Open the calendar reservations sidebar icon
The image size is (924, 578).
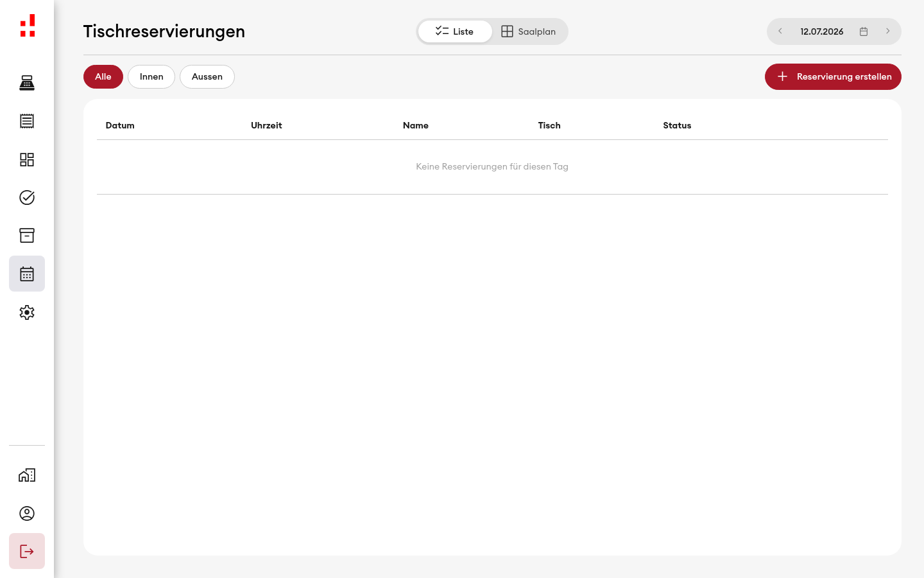point(27,274)
